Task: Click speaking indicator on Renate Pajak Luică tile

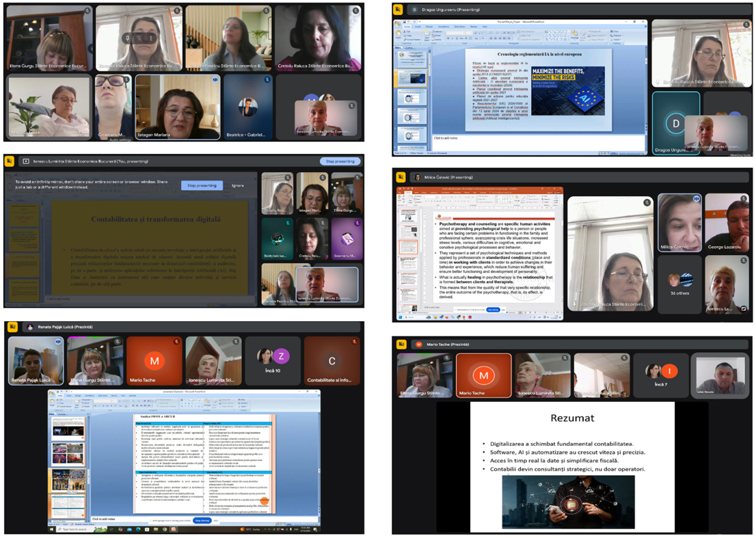Action: tap(58, 341)
